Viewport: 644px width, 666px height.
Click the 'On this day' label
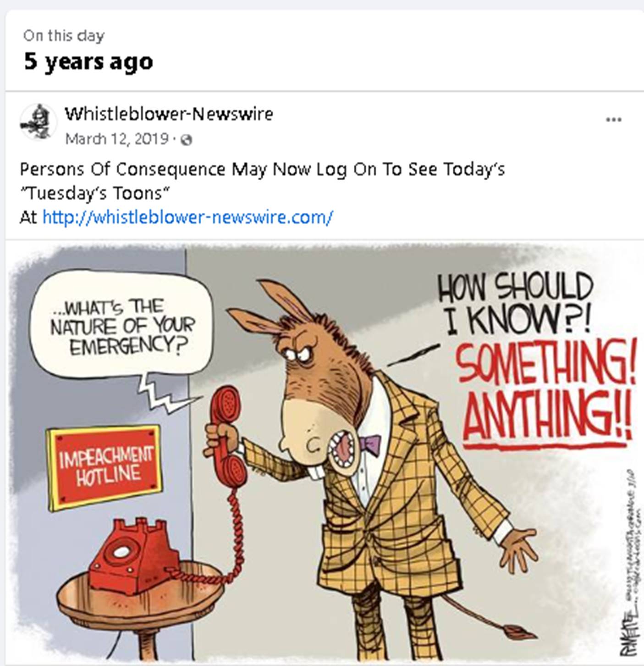click(x=64, y=35)
